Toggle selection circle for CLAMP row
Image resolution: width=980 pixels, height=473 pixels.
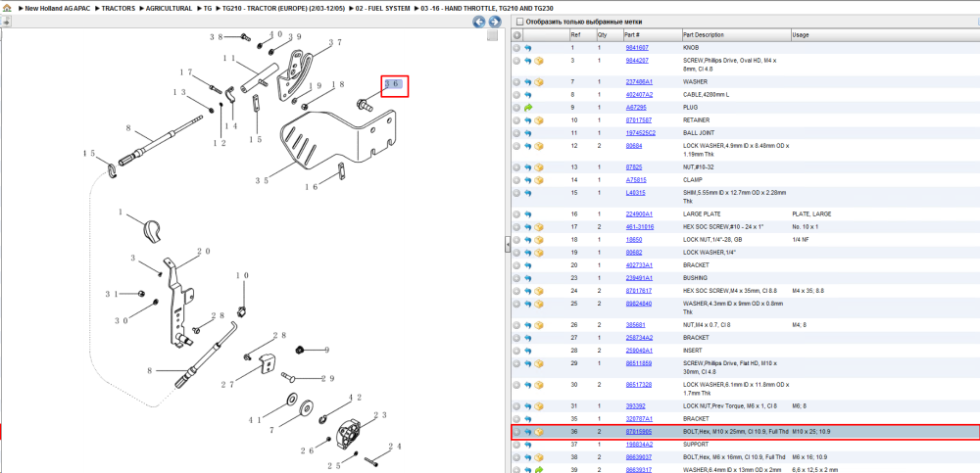[x=516, y=180]
